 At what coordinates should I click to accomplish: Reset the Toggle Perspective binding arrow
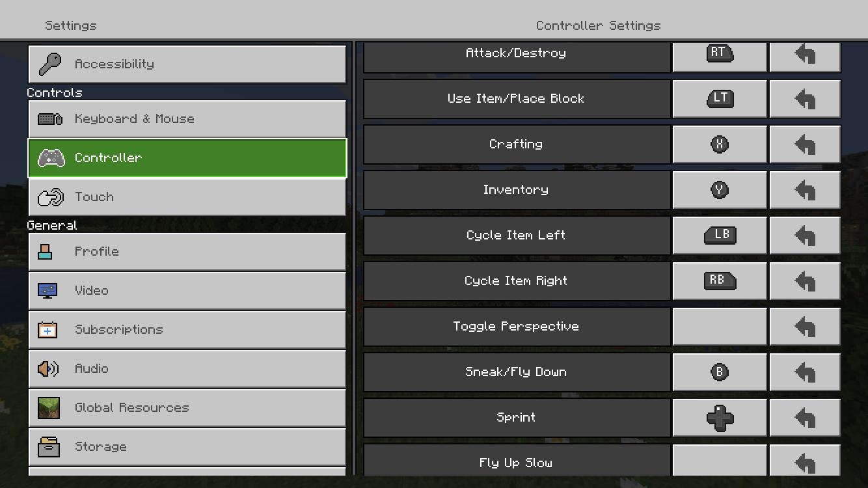pyautogui.click(x=805, y=327)
